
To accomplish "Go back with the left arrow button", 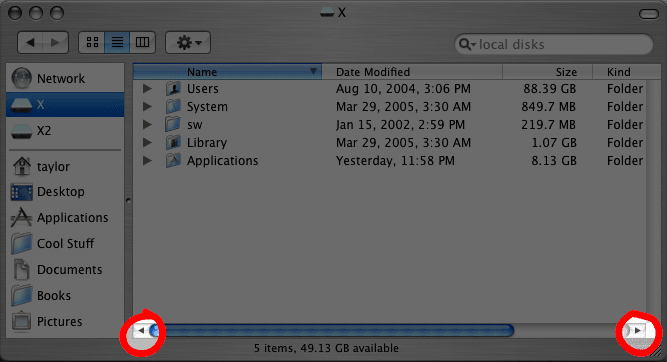I will click(30, 43).
